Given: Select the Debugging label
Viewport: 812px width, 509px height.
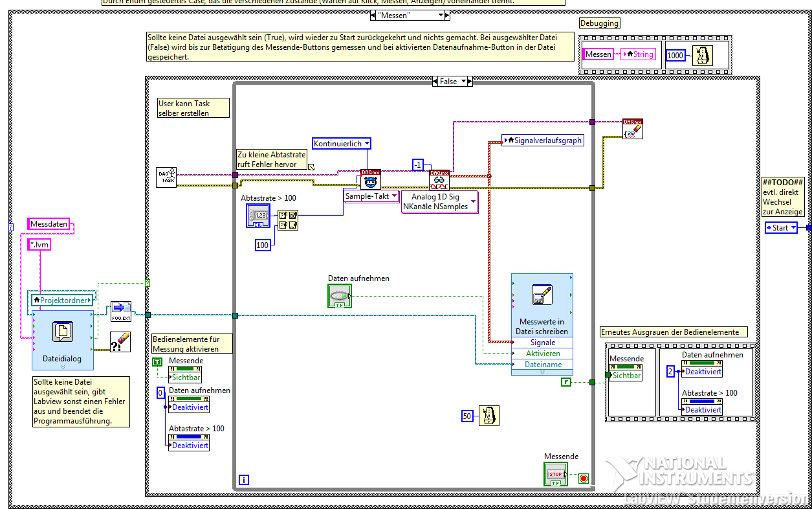Looking at the screenshot, I should 600,23.
